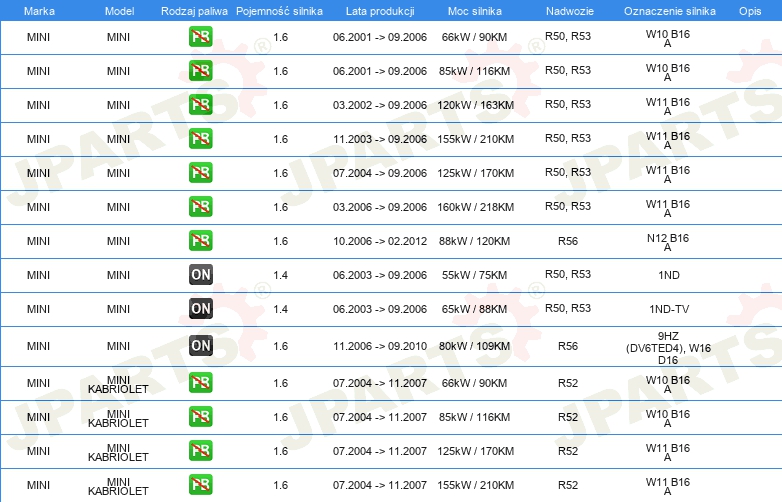Select the 55kW / 75KM power cell
This screenshot has height=502, width=782.
click(x=474, y=275)
